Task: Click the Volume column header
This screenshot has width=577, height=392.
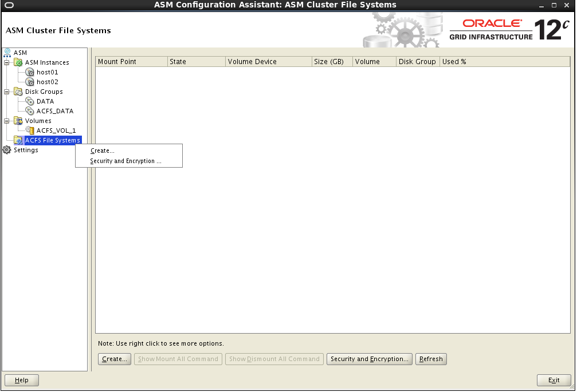Action: [x=375, y=62]
